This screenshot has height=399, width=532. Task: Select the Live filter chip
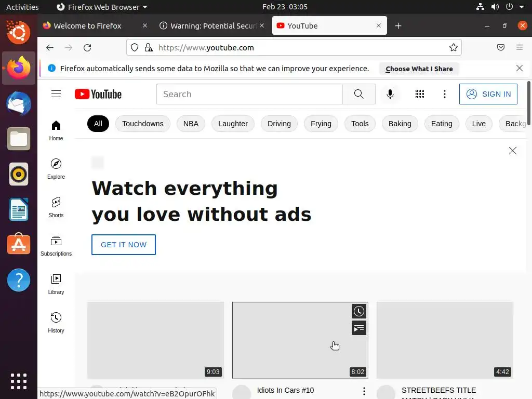478,124
